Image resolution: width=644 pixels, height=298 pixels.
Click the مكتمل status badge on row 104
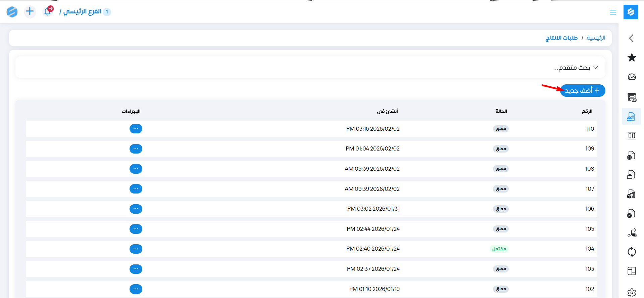click(499, 249)
